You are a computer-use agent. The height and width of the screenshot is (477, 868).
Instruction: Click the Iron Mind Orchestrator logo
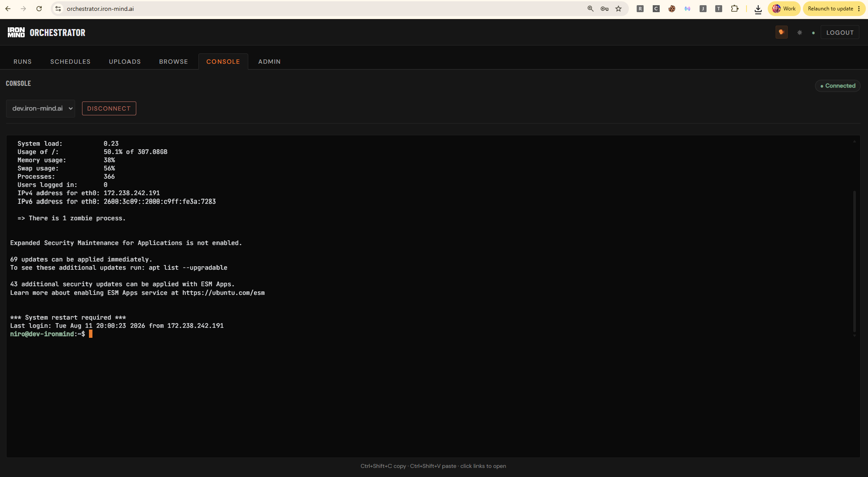point(46,33)
